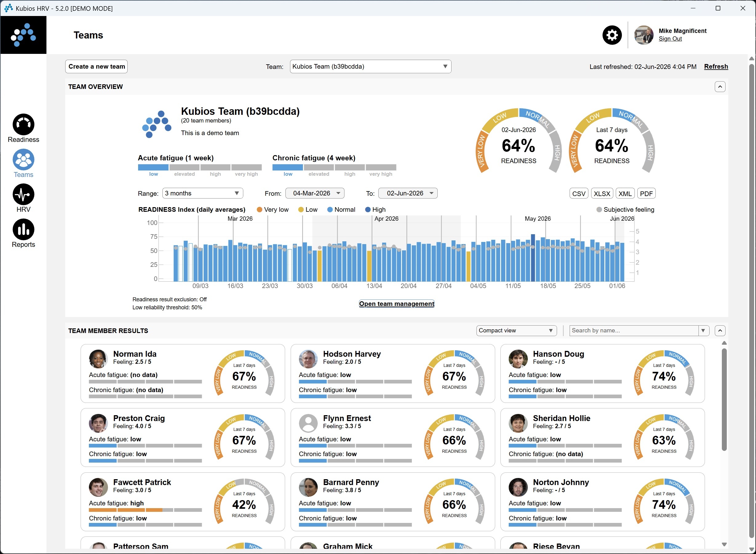
Task: Click the Kubios logo in top-left corner
Action: [23, 35]
